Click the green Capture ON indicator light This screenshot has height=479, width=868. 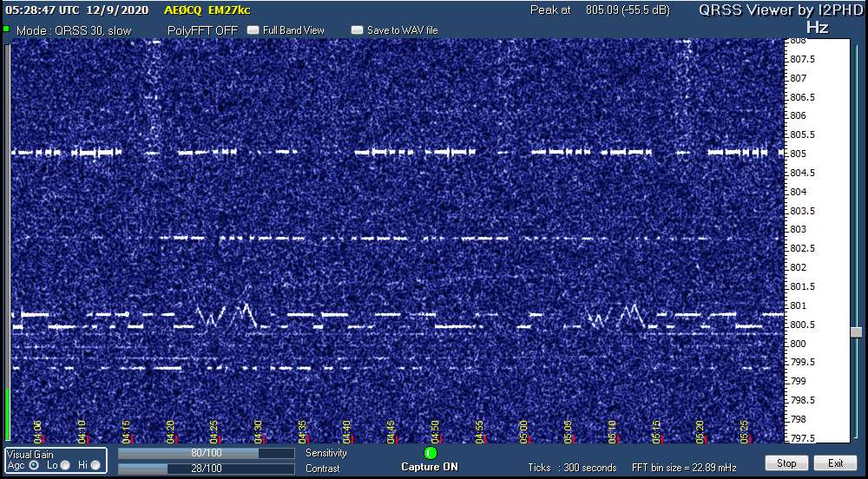(431, 452)
